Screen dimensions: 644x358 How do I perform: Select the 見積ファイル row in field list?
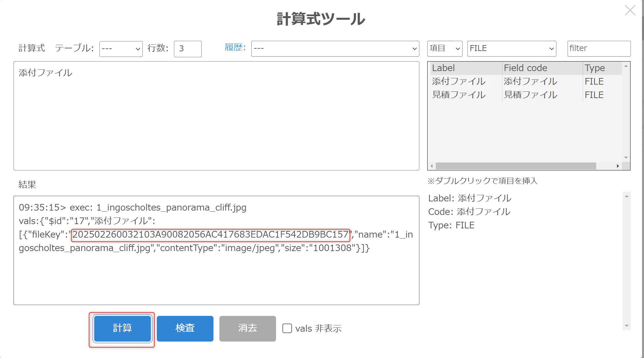tap(526, 95)
